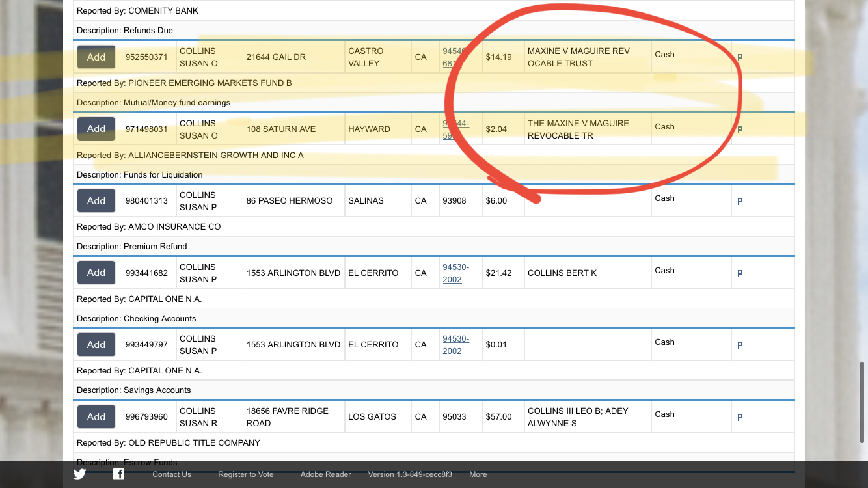The image size is (868, 488).
Task: Click Description: Checking Accounts row
Action: click(x=434, y=319)
